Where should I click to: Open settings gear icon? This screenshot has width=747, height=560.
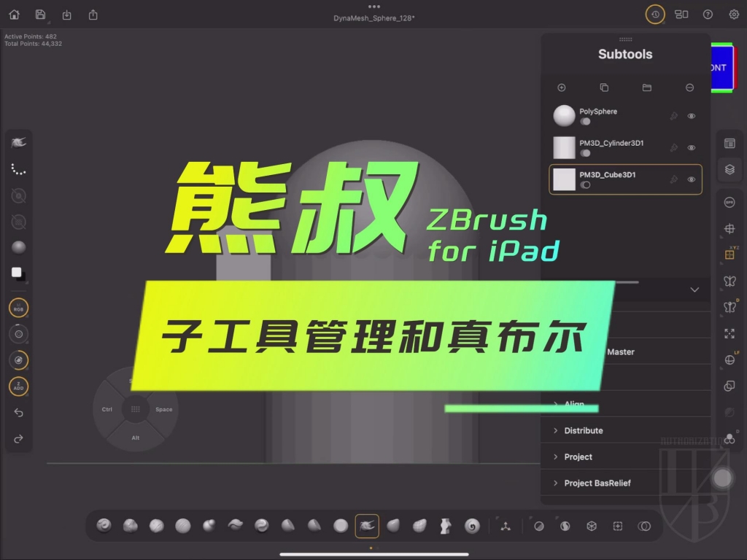(734, 15)
